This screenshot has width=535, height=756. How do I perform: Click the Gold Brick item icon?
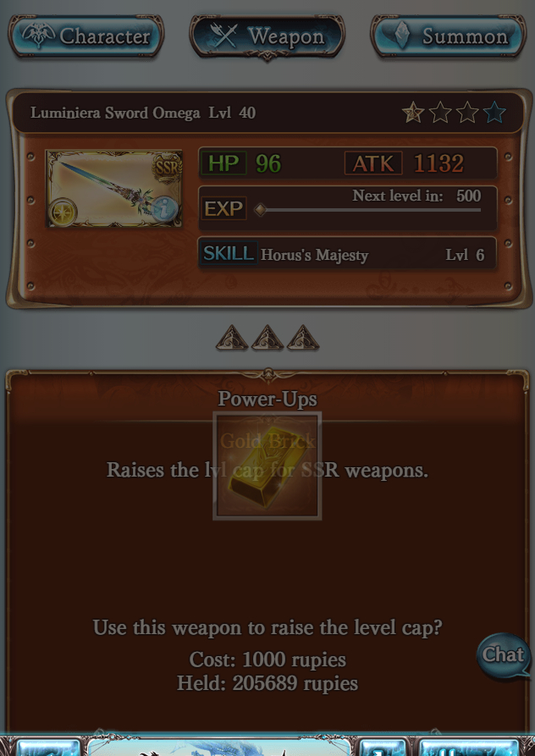[x=267, y=466]
